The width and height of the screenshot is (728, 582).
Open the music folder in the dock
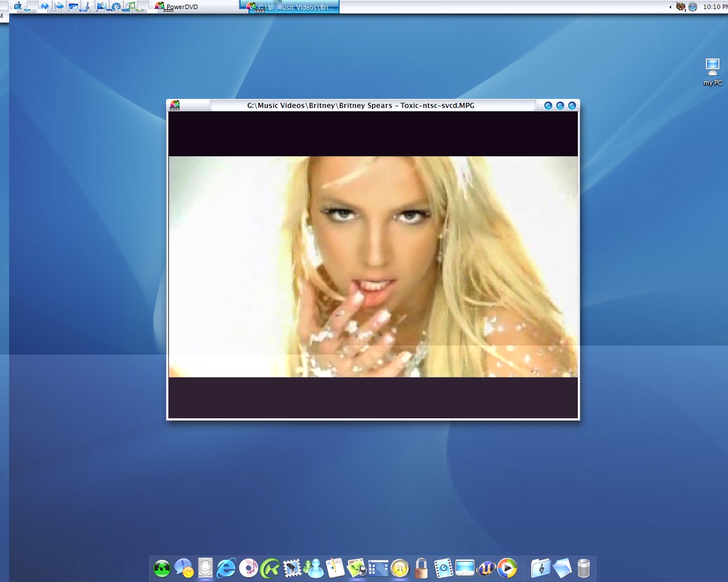[x=540, y=568]
